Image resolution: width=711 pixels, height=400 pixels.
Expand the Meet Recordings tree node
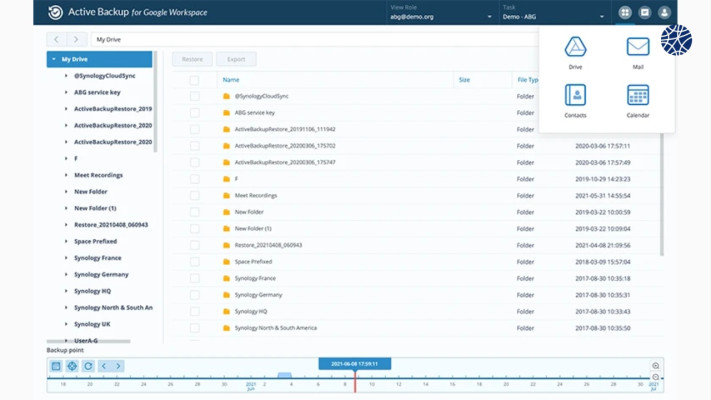click(x=66, y=175)
